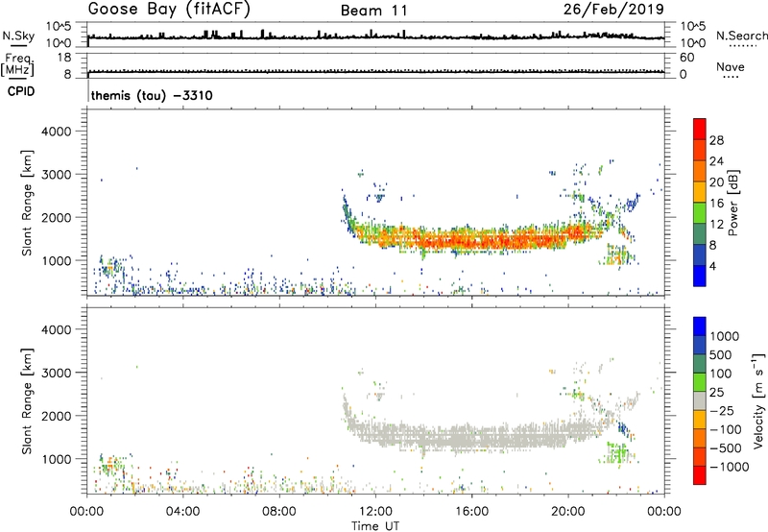Click the "-500" velocity colorbar label
768x532 pixels.
[x=726, y=448]
